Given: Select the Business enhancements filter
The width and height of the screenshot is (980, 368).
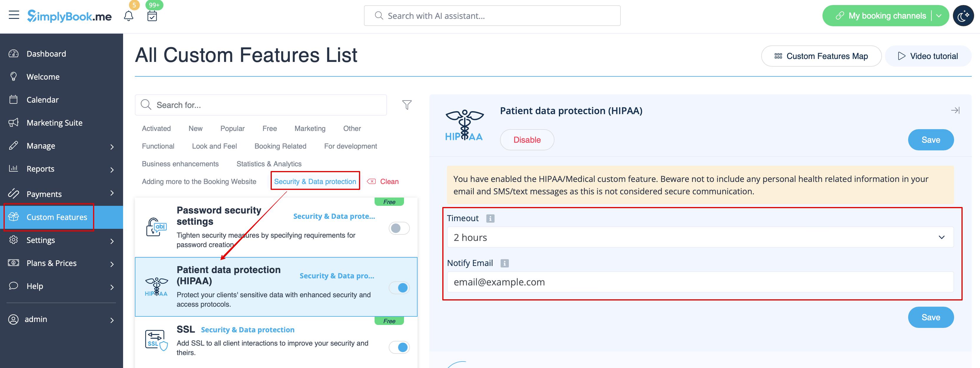Looking at the screenshot, I should (x=180, y=164).
